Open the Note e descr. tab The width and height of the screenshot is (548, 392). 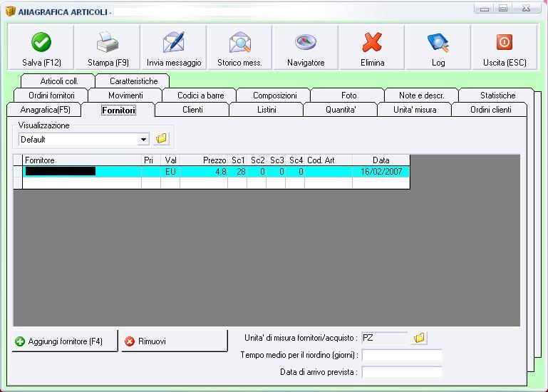coord(421,96)
